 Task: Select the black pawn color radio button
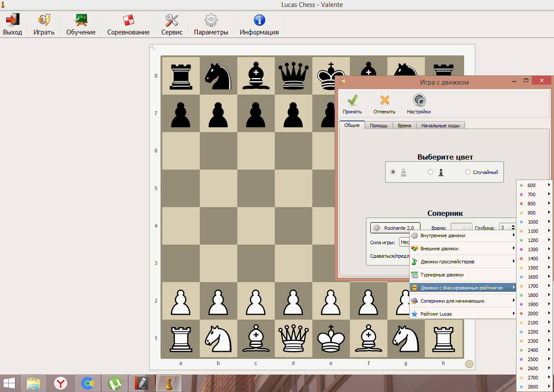coord(431,172)
